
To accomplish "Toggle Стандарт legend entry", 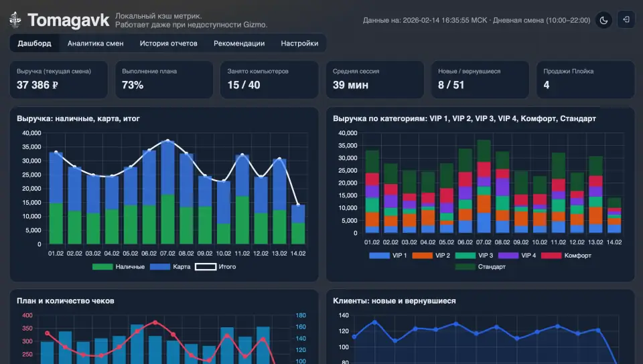I will tap(480, 267).
